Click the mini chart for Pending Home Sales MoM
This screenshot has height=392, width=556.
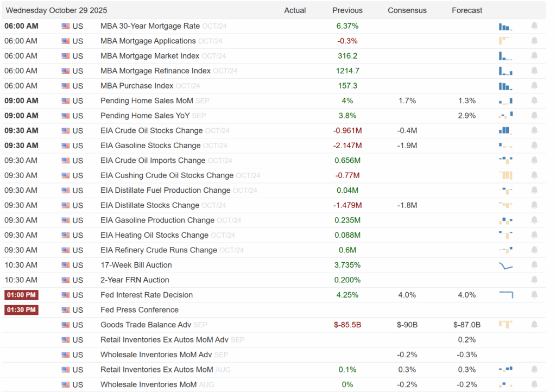click(505, 100)
